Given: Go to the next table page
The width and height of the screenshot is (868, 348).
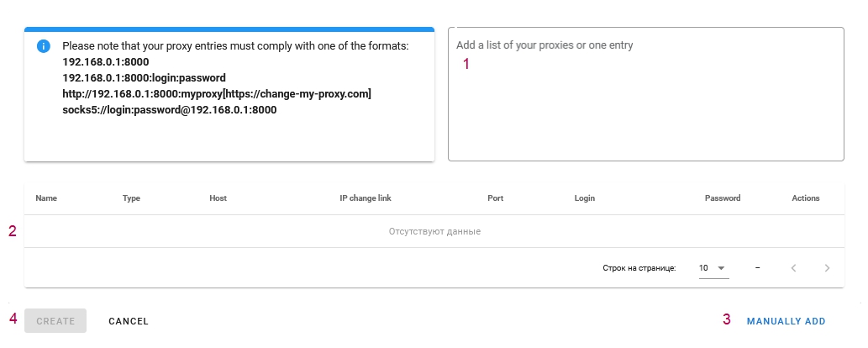Looking at the screenshot, I should point(827,268).
